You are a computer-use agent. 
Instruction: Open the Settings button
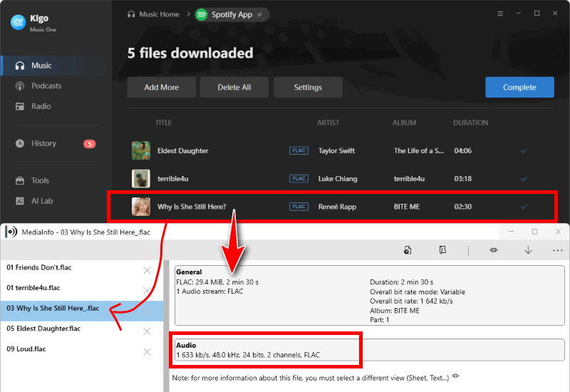pyautogui.click(x=308, y=87)
